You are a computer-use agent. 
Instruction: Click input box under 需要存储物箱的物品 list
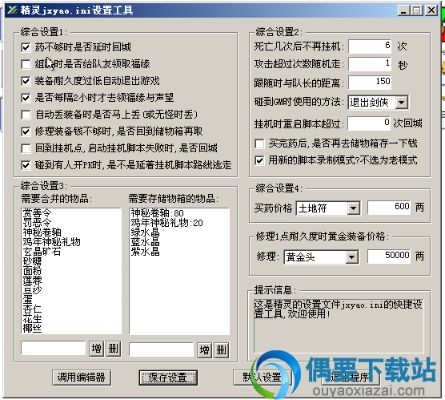162,350
